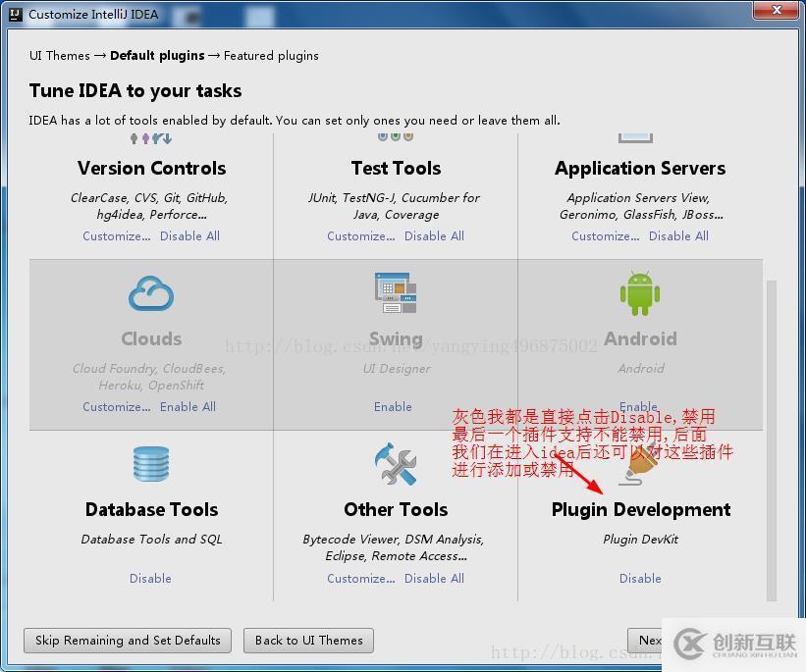Click the Database Tools heading
The image size is (806, 672).
(x=151, y=510)
